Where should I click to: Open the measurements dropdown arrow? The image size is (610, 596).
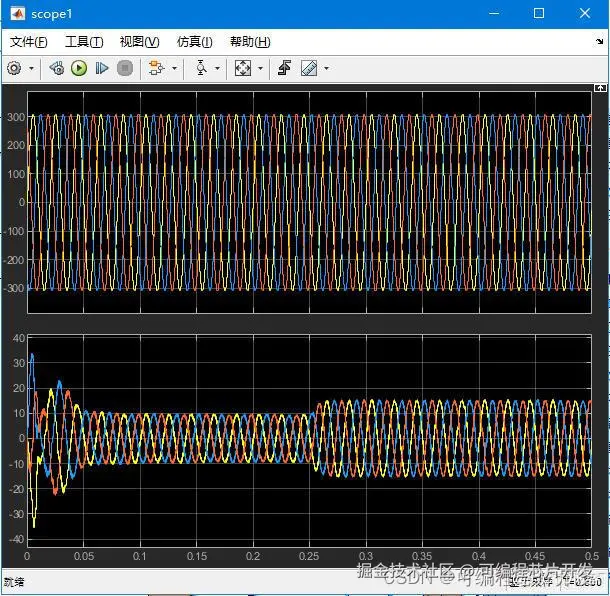(326, 68)
